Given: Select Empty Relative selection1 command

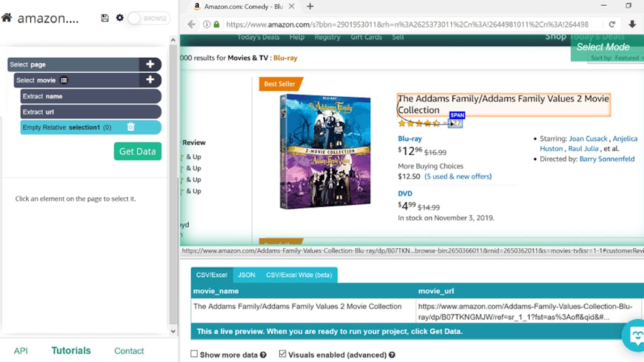Looking at the screenshot, I should 91,127.
